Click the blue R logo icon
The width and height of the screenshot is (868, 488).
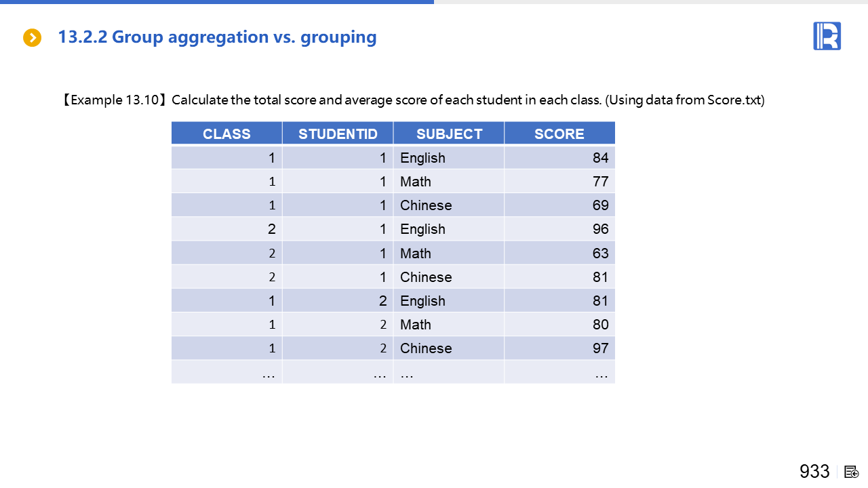coord(827,36)
